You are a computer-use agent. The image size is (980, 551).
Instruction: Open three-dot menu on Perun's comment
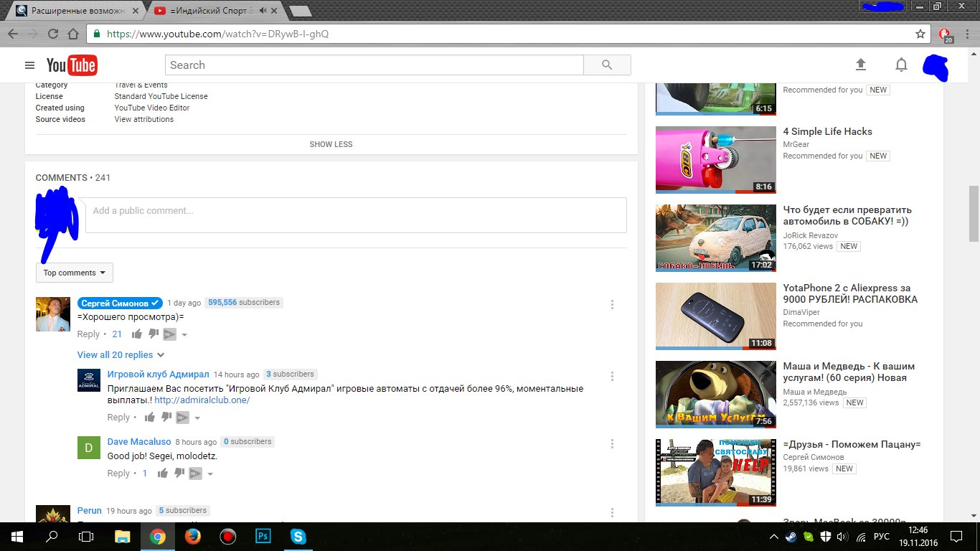click(x=612, y=512)
